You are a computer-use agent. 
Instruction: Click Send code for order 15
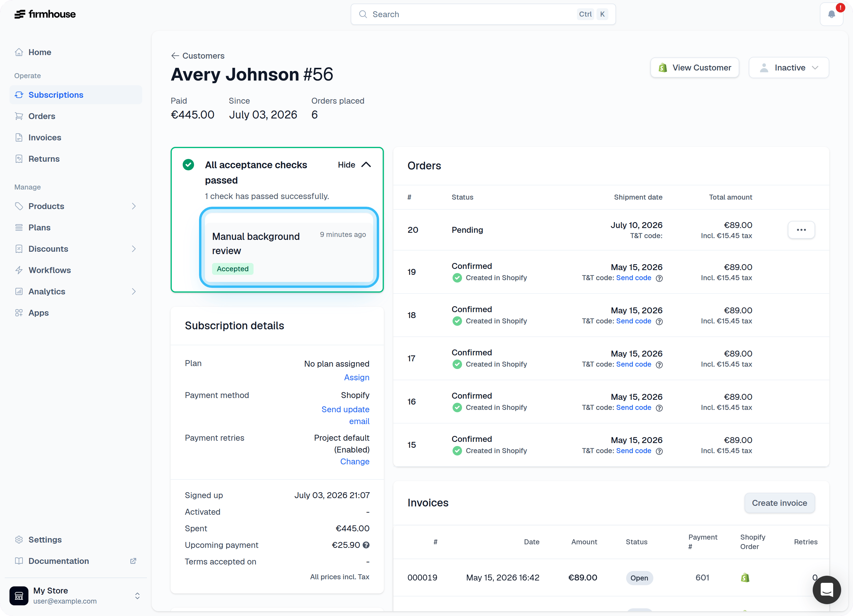[x=633, y=451]
